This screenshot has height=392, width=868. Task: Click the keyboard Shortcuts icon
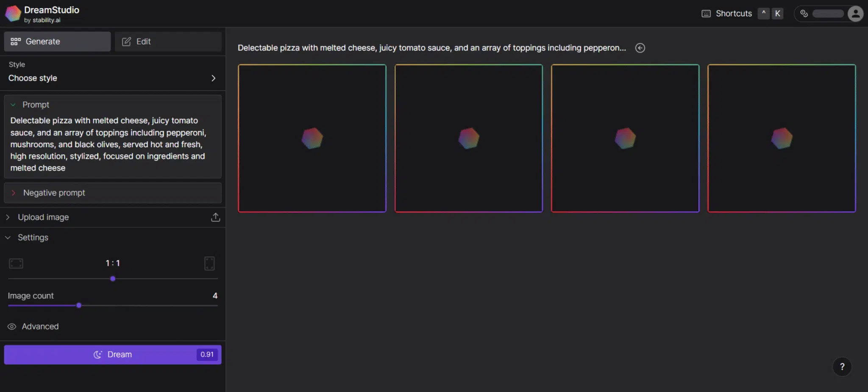(x=706, y=14)
